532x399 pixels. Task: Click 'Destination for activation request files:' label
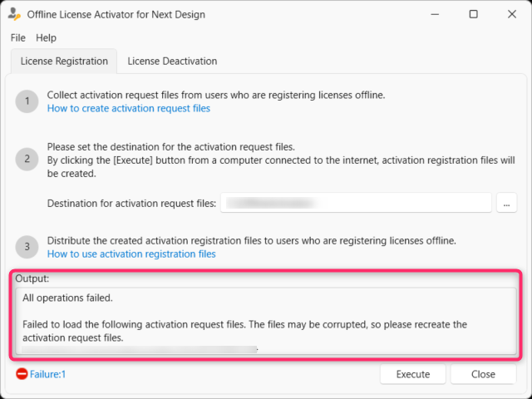click(131, 203)
